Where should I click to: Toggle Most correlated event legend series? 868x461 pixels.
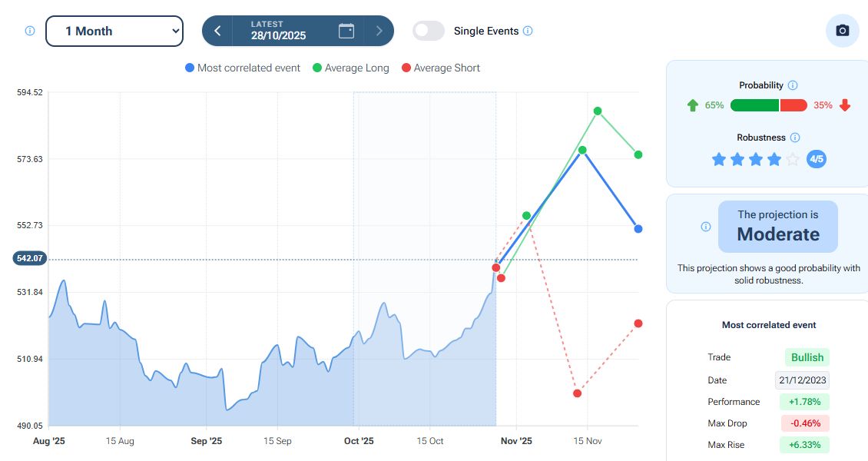[x=243, y=68]
